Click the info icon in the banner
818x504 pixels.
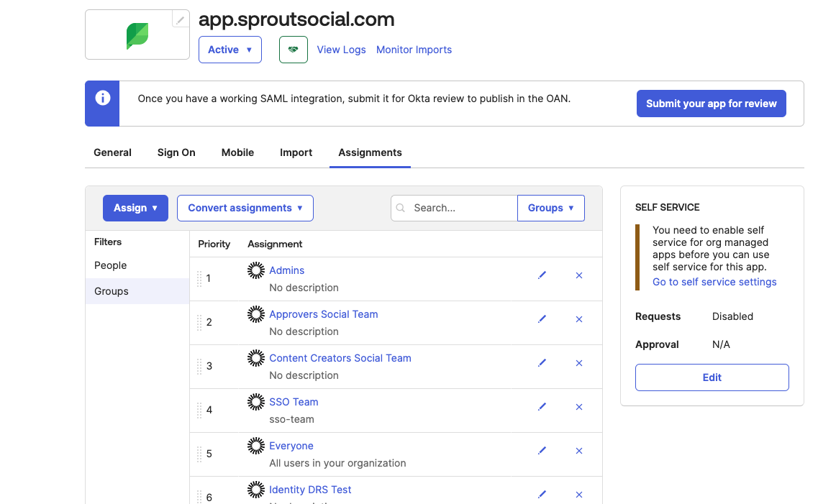click(x=103, y=98)
